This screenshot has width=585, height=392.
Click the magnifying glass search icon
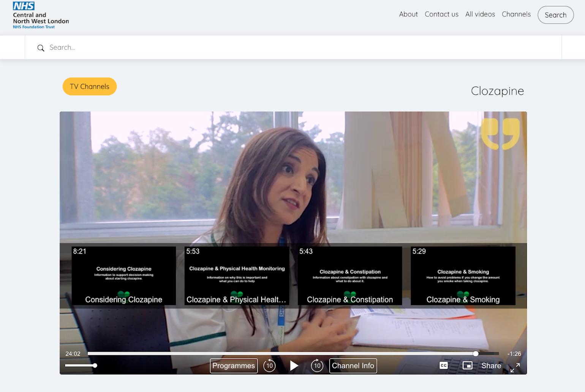pos(41,48)
